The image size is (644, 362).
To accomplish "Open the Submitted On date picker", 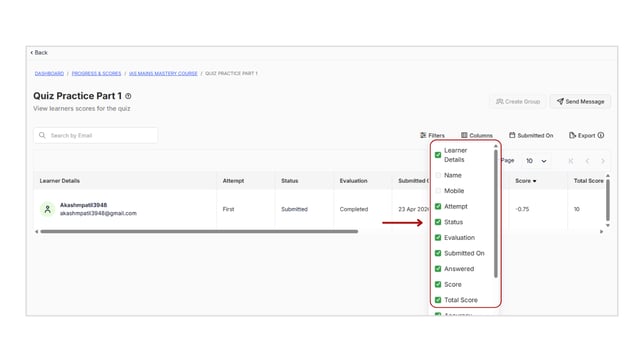I will pyautogui.click(x=531, y=135).
